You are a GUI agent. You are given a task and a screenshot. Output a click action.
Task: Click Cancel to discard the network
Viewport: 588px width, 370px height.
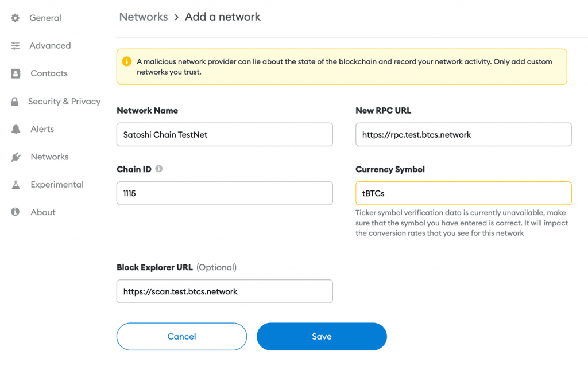point(181,337)
